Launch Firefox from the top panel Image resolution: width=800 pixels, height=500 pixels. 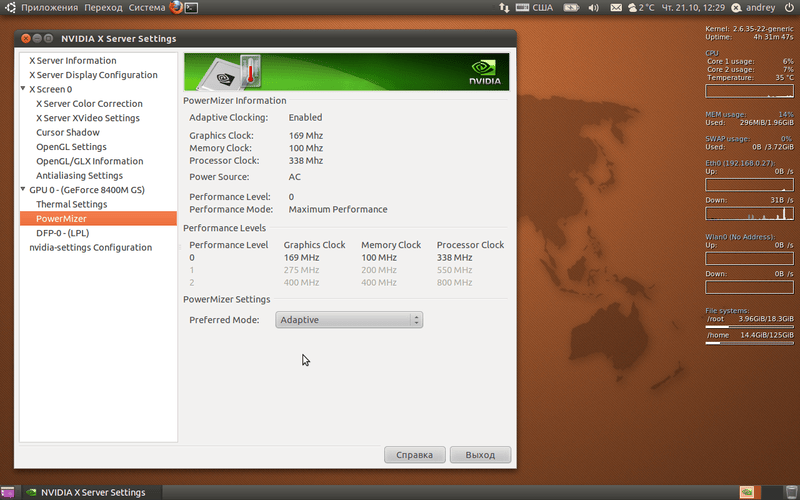click(x=177, y=7)
